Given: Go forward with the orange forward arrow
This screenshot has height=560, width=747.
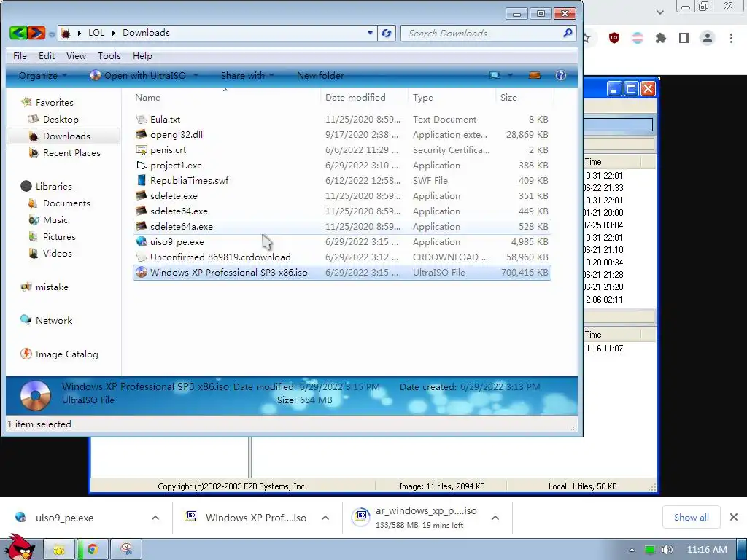Looking at the screenshot, I should [36, 33].
